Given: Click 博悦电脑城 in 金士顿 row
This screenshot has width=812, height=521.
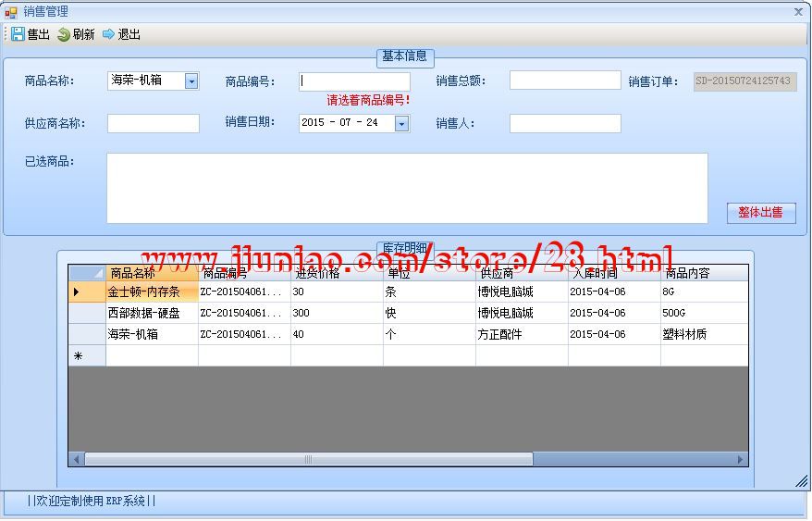Looking at the screenshot, I should point(522,292).
